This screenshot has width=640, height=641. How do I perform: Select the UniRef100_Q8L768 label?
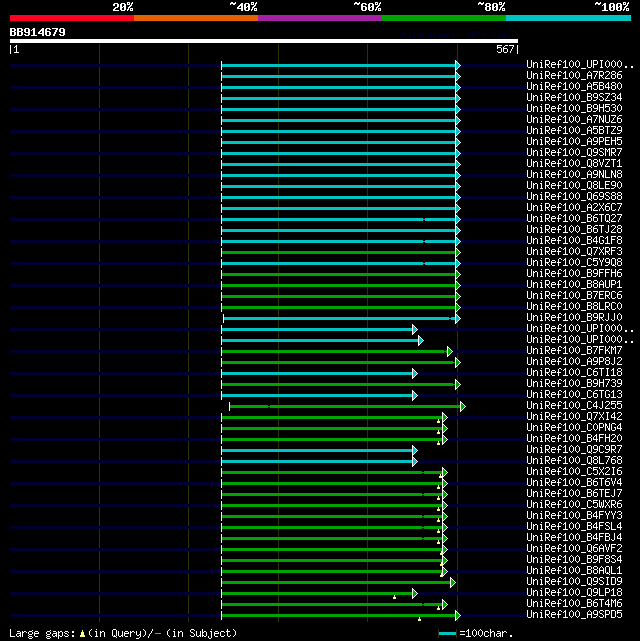tap(574, 461)
